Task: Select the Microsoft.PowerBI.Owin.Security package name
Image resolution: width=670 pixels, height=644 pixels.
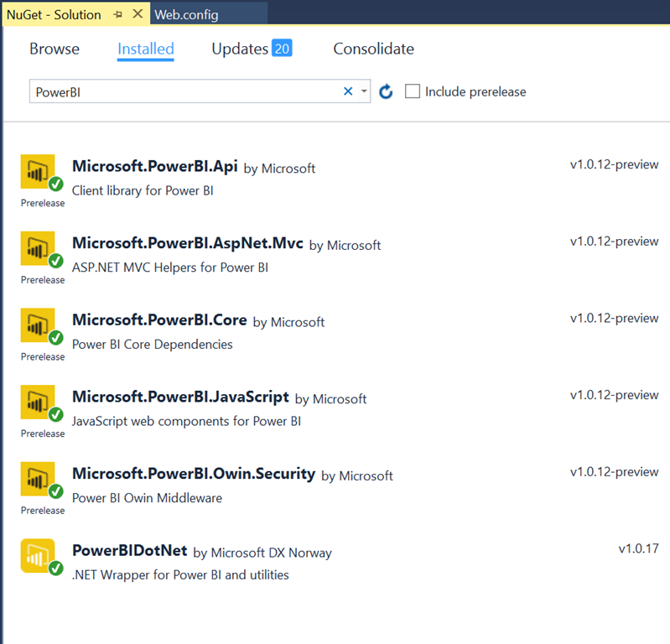Action: point(194,474)
